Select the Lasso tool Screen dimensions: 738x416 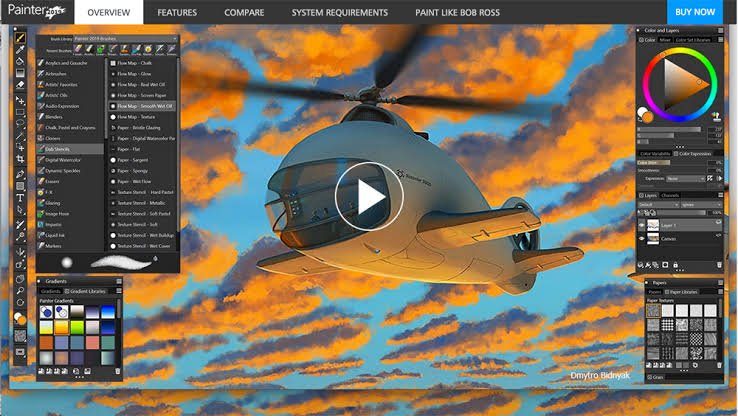[20, 124]
